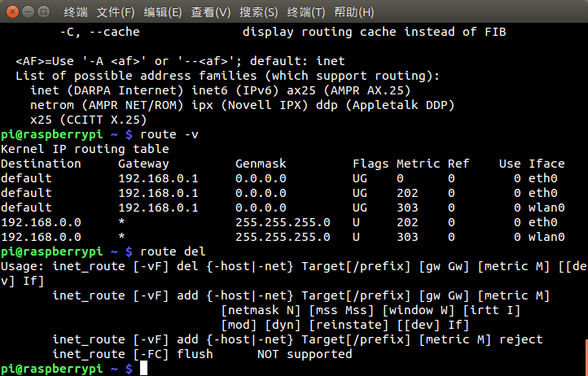Open the 编辑(E) menu
588x376 pixels.
click(x=163, y=12)
